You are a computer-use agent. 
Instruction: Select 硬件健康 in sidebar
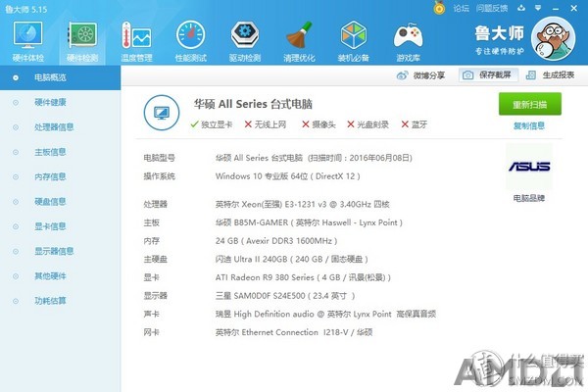[50, 102]
